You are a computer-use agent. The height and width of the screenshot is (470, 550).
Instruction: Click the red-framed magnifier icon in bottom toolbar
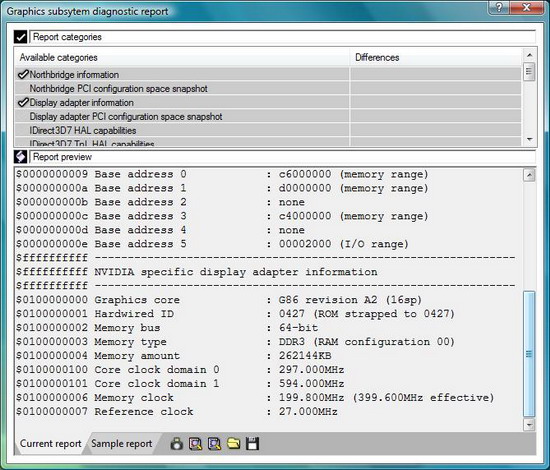pyautogui.click(x=195, y=444)
